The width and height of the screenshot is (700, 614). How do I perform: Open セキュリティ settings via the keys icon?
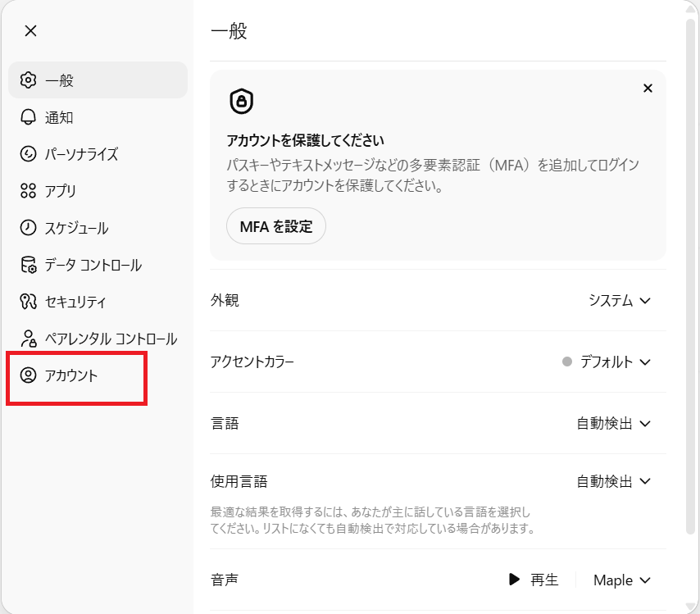point(28,302)
